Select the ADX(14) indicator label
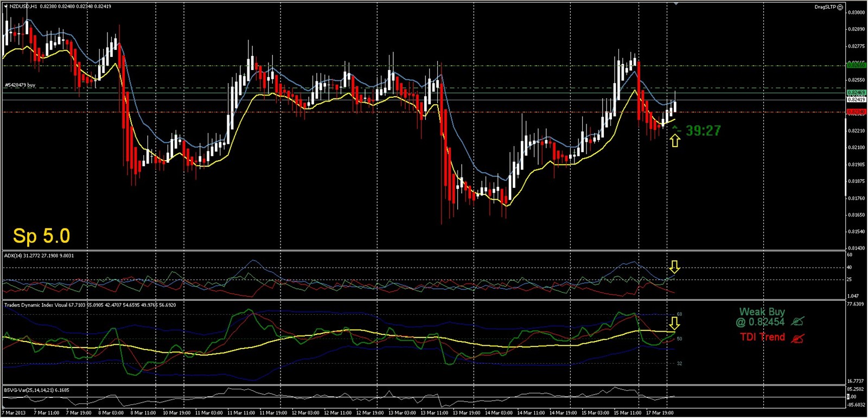 pyautogui.click(x=39, y=255)
